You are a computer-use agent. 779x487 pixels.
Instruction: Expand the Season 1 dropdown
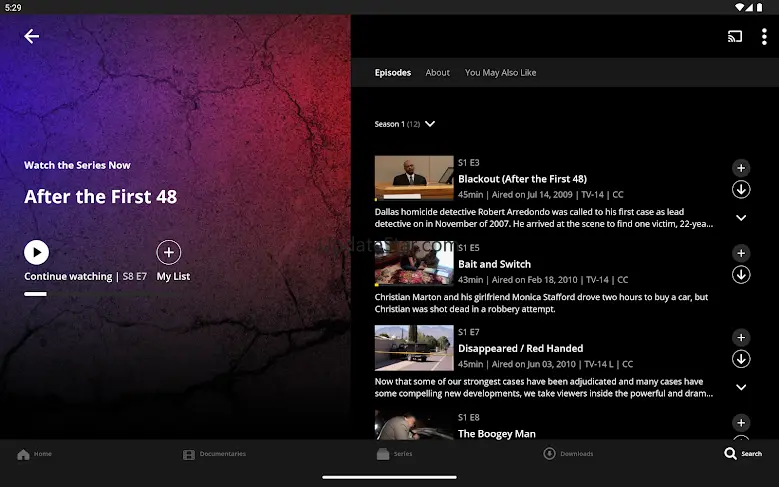pyautogui.click(x=430, y=124)
